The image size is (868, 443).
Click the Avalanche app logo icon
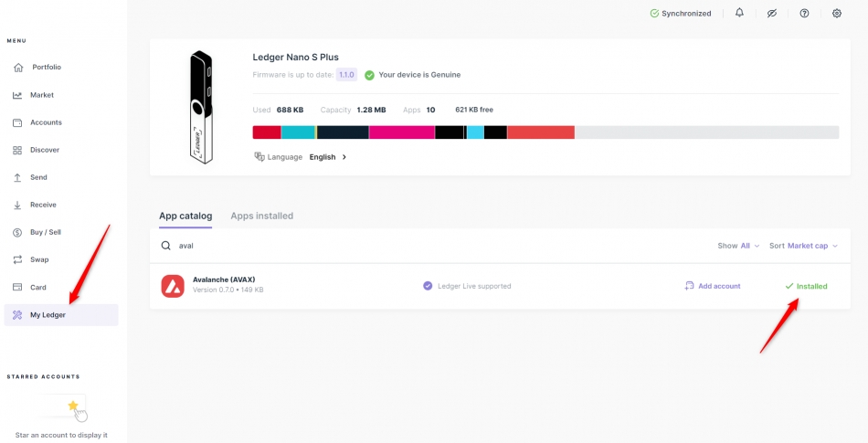tap(173, 286)
